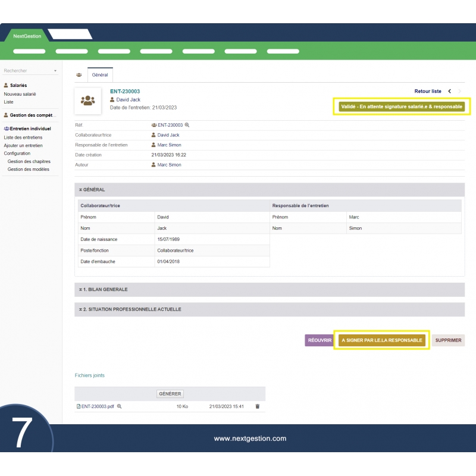Open the Rechercher dropdown arrow
The height and width of the screenshot is (476, 476).
(x=55, y=71)
